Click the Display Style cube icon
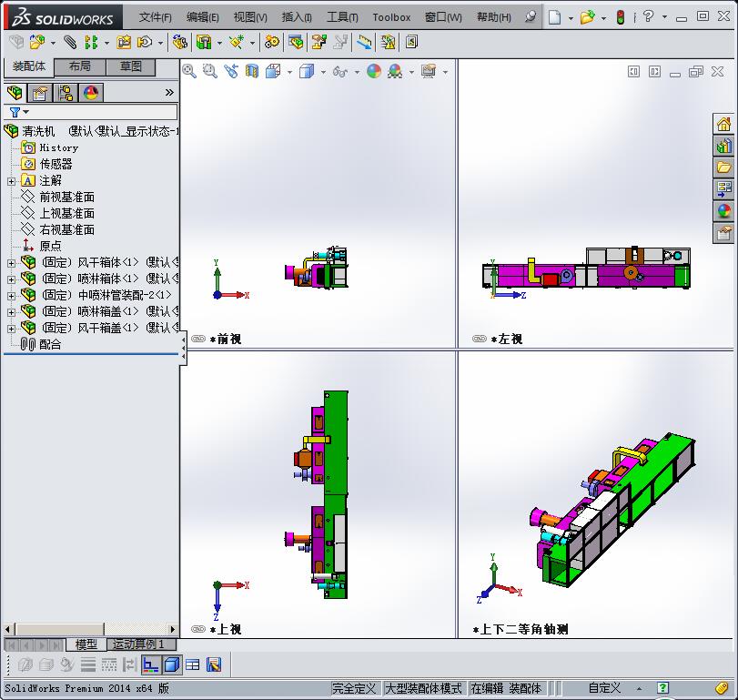 click(307, 71)
